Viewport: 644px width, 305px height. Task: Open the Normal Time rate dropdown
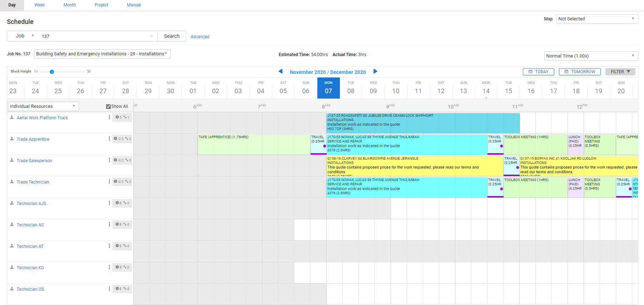click(x=591, y=56)
